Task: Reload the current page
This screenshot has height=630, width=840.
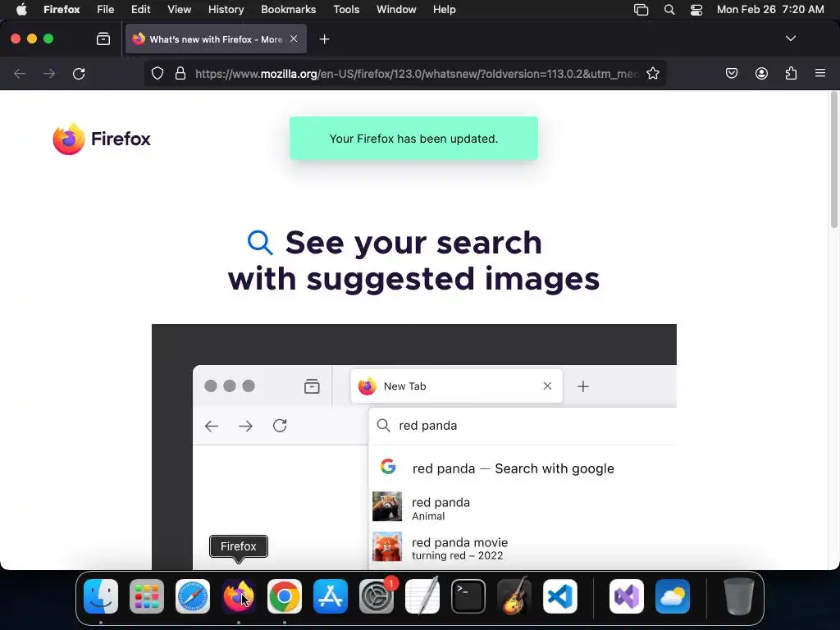Action: coord(79,73)
